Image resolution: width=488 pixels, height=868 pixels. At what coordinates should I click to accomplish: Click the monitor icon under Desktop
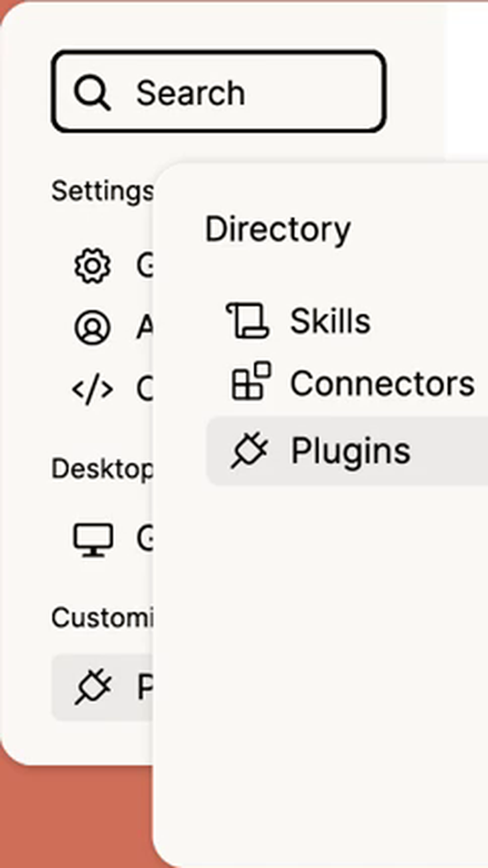click(x=93, y=540)
